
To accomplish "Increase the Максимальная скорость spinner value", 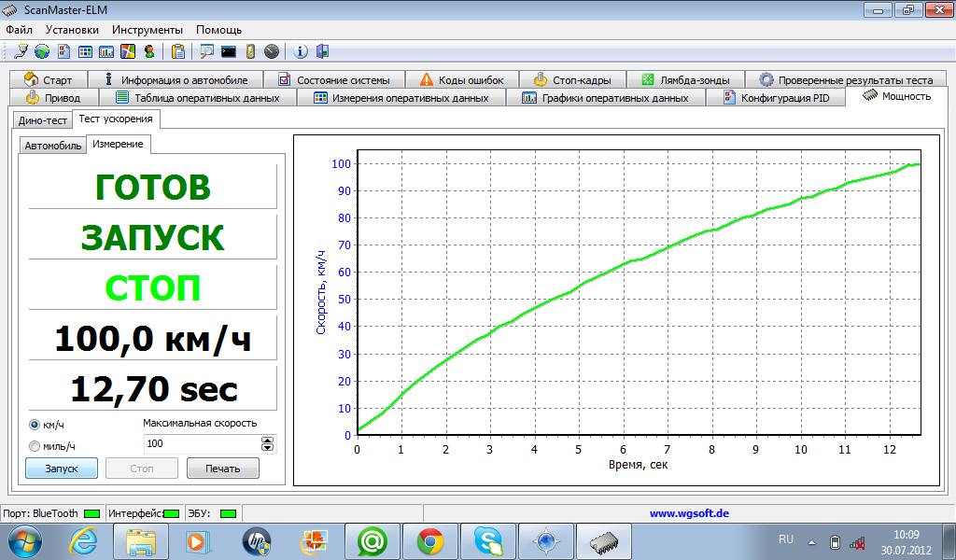I will [268, 440].
